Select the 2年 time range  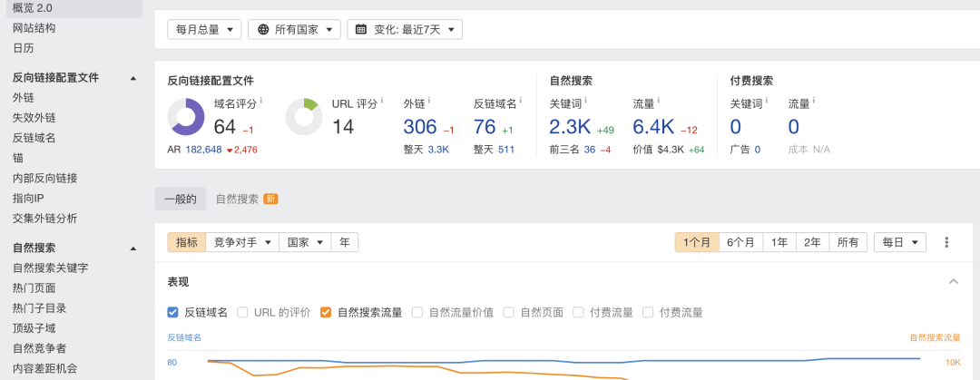point(812,242)
